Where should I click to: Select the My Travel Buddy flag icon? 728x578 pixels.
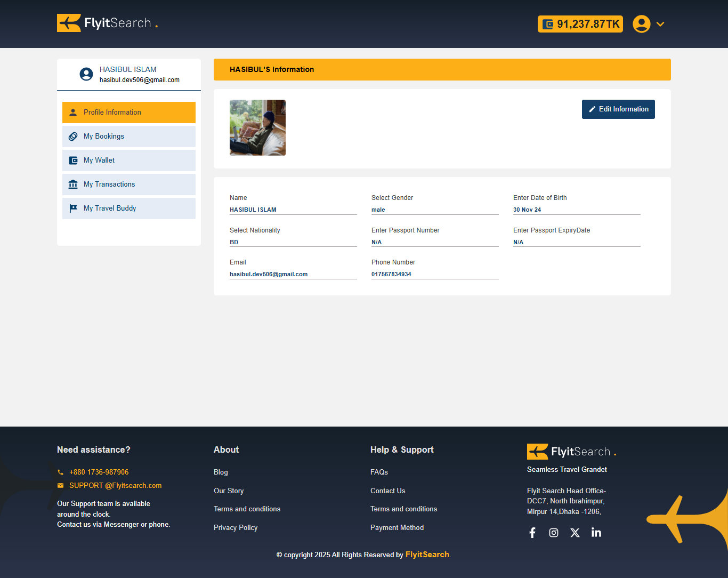pos(72,208)
